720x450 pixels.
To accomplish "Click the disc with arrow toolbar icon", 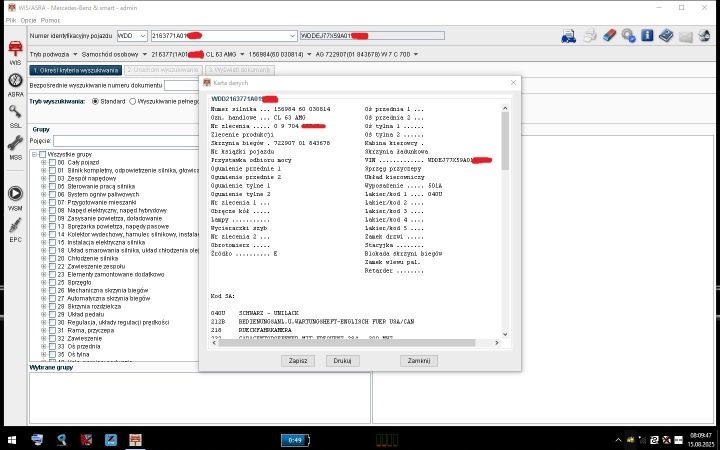I will pyautogui.click(x=628, y=36).
